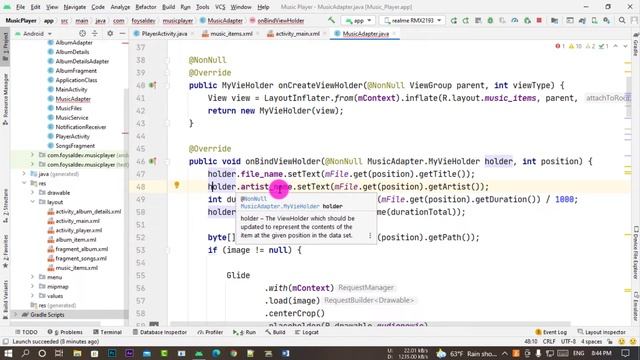Open the Terminal tool window
The height and width of the screenshot is (360, 640).
tap(108, 332)
